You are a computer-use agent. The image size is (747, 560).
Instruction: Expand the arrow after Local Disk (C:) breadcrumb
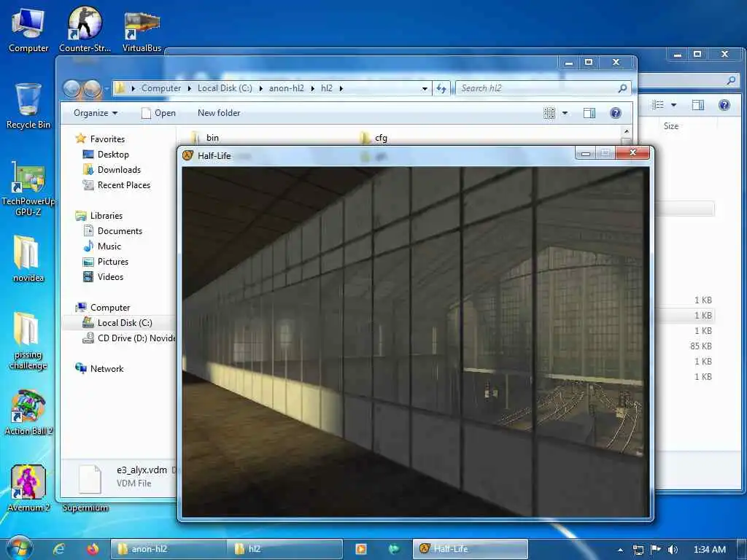point(260,88)
